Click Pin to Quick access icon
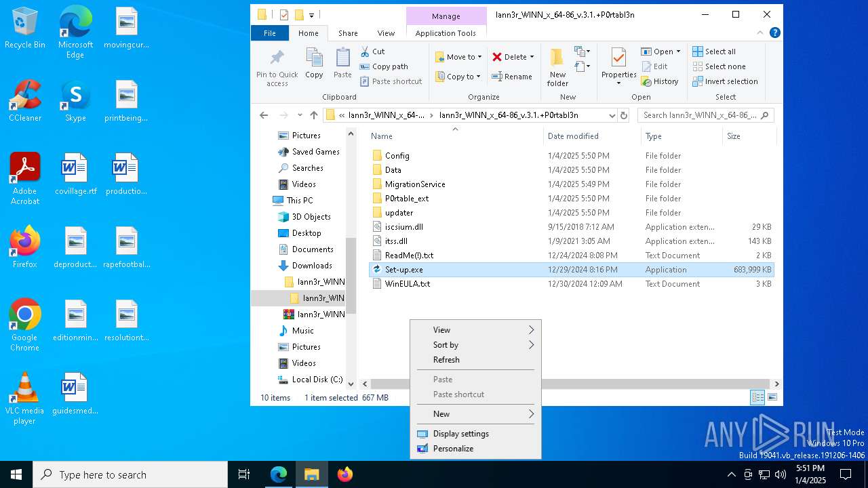The height and width of the screenshot is (488, 868). click(277, 68)
